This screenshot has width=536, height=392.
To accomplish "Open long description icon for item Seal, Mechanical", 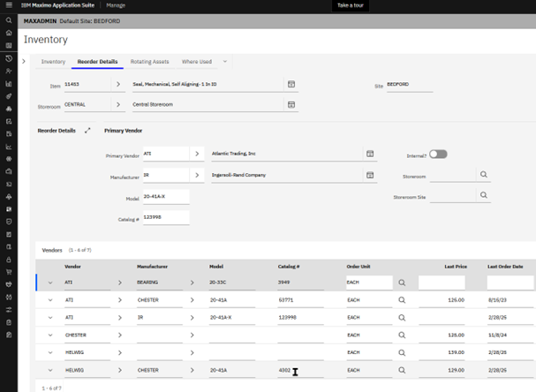I will tap(291, 84).
